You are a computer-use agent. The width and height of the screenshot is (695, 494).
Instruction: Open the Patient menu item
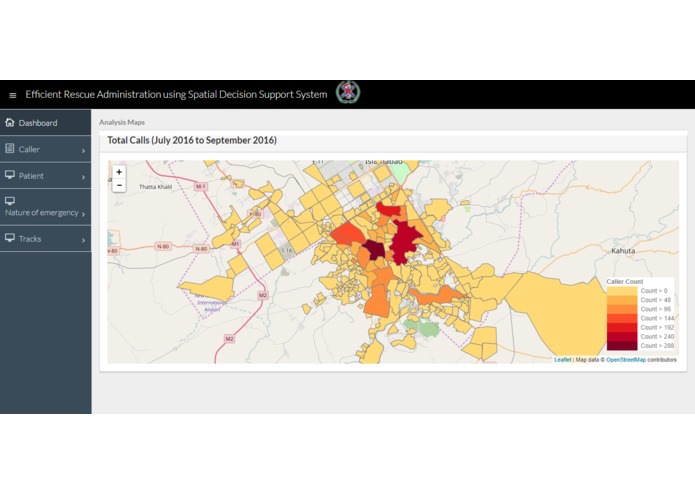46,176
